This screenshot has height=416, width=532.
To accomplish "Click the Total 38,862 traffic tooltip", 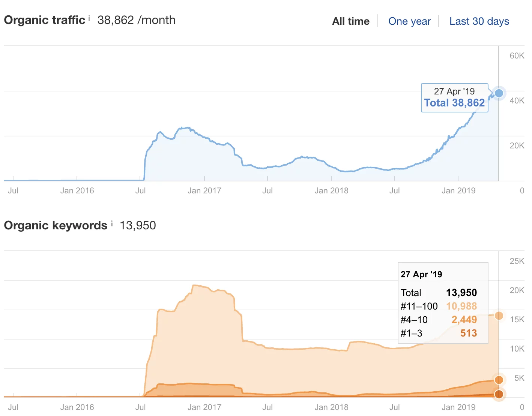I will point(454,103).
